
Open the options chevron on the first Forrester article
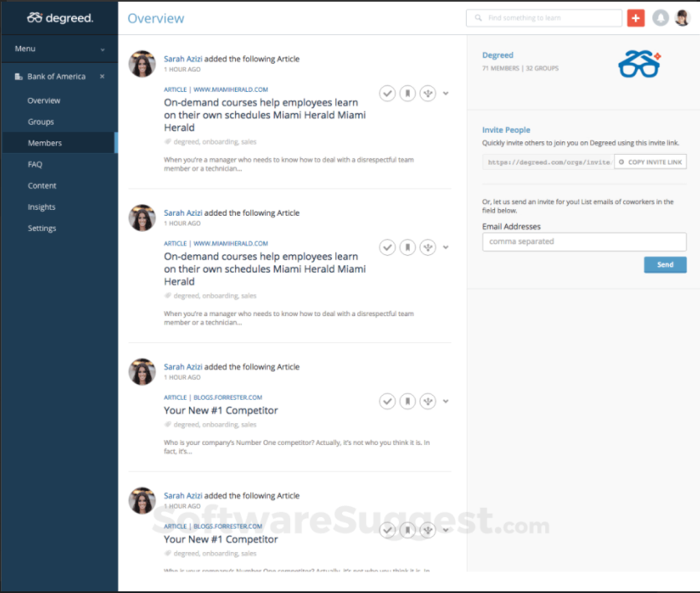tap(446, 401)
